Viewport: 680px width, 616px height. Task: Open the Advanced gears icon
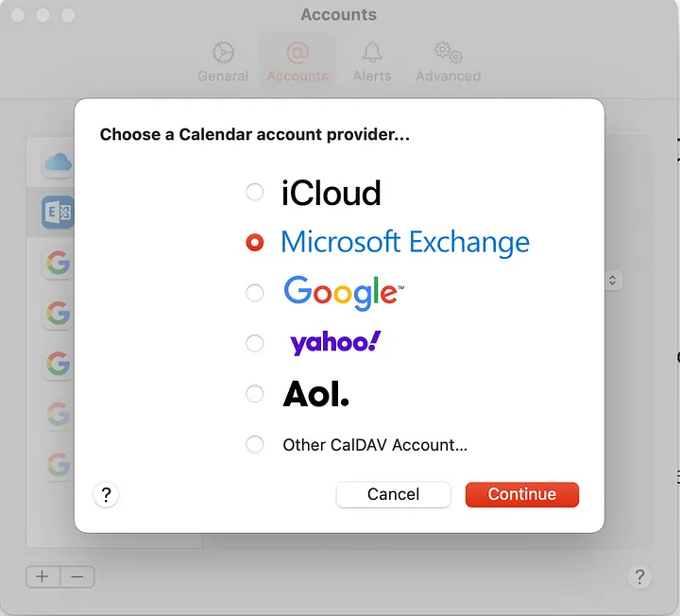[x=449, y=52]
